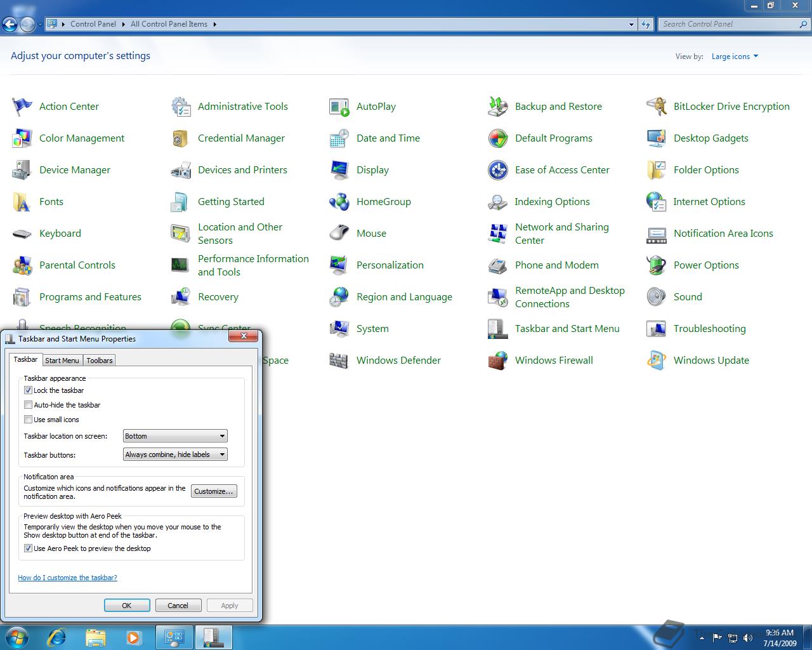Show hidden tray icons arrow
This screenshot has height=650, width=812.
pos(702,638)
